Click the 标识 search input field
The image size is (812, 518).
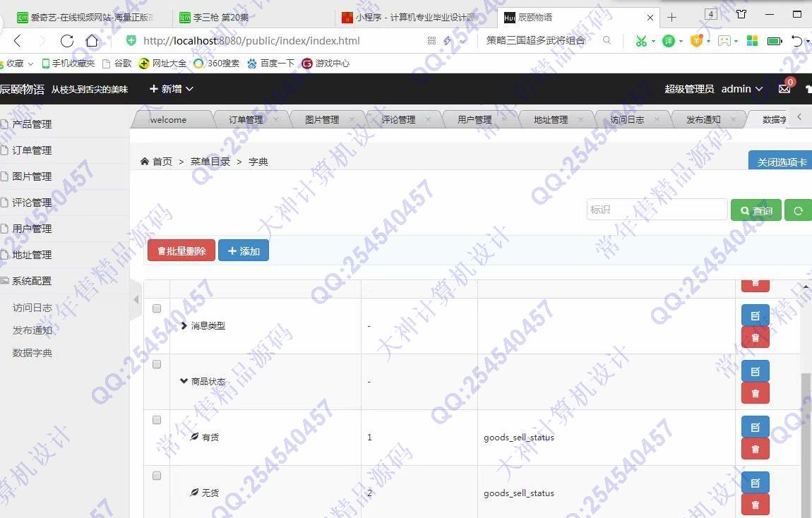(x=657, y=210)
